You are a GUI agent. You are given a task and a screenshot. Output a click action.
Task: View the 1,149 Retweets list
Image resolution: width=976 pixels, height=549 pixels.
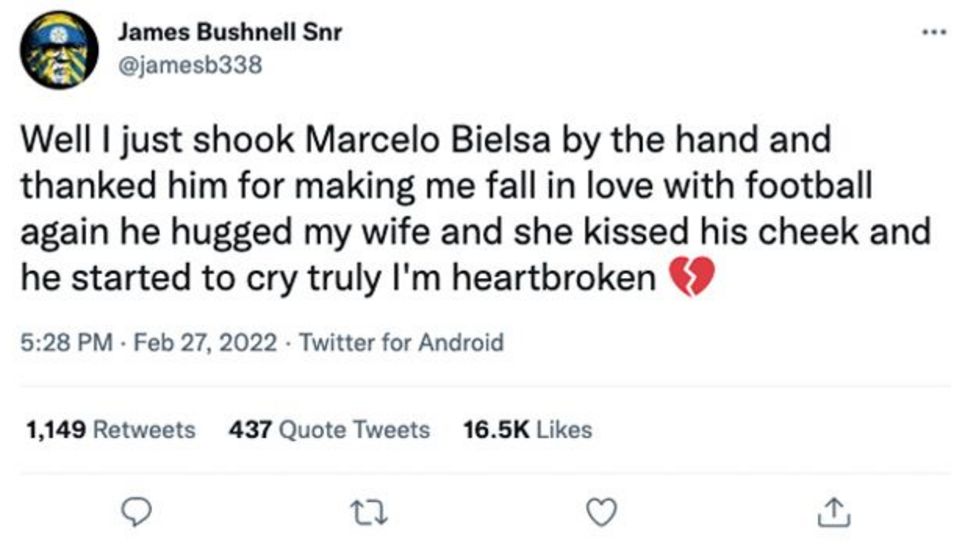[109, 430]
